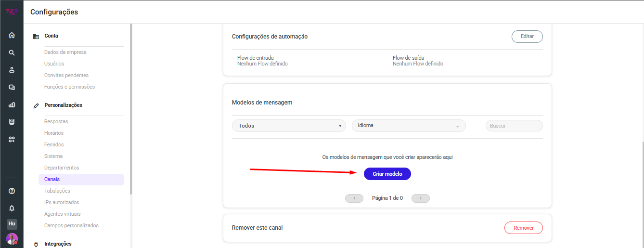Viewport: 644px width, 248px height.
Task: Open the Home icon in sidebar
Action: [x=12, y=35]
